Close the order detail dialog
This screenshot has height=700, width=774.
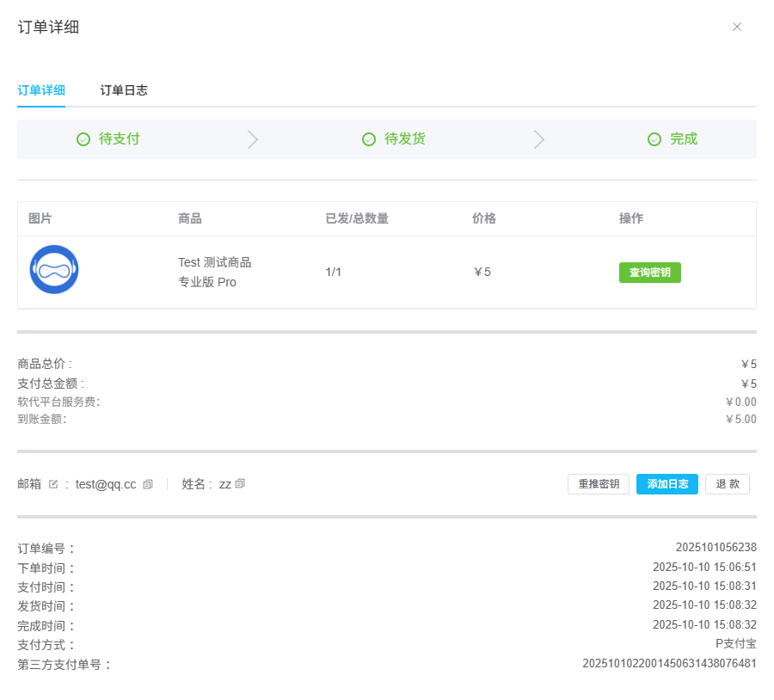pyautogui.click(x=737, y=27)
